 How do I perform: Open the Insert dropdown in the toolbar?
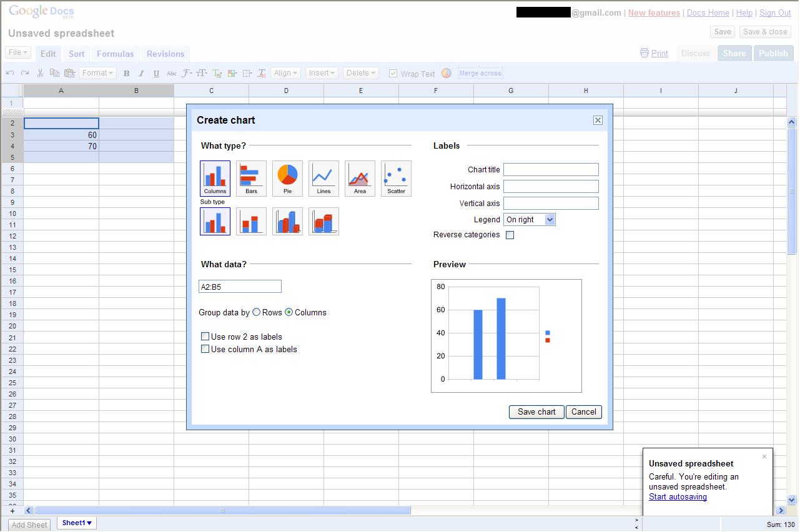(321, 72)
